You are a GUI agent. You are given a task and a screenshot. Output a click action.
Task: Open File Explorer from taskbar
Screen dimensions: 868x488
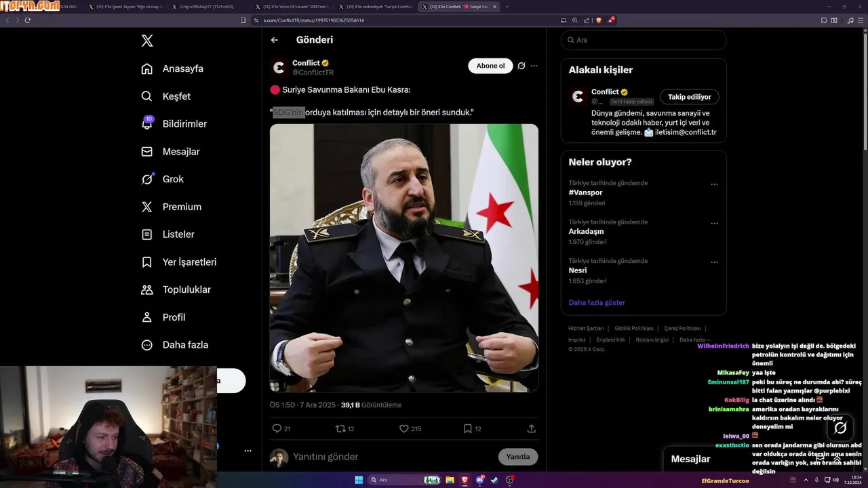pos(450,480)
